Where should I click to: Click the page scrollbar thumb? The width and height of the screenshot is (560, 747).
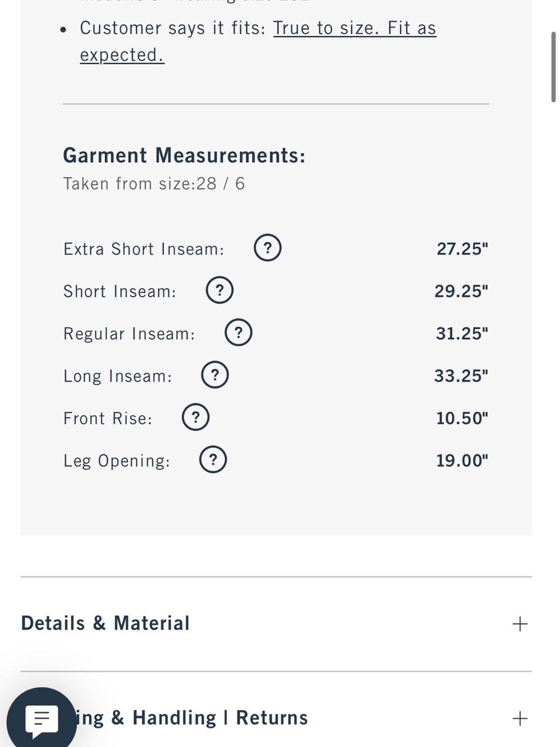(x=553, y=67)
